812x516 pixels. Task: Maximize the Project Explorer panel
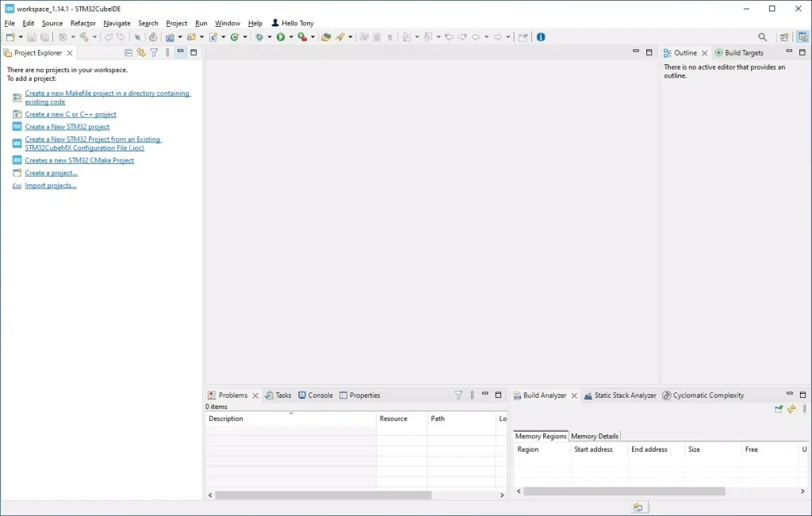193,52
